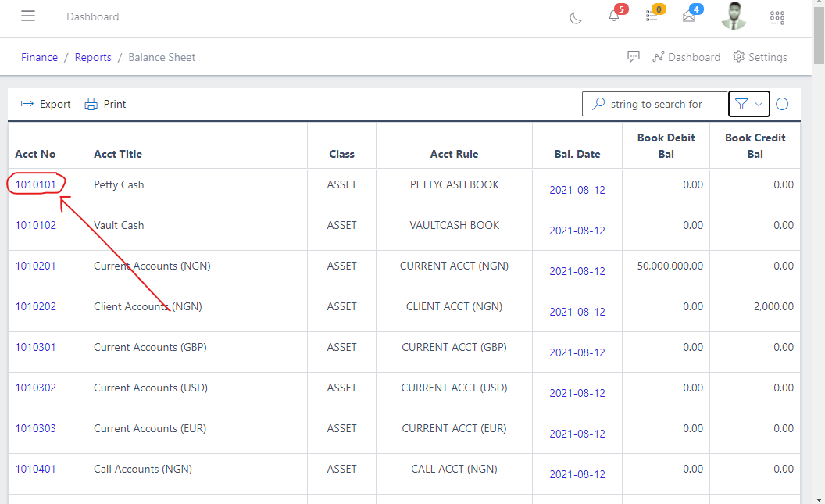Select the 50,000,000.00 debit value
825x504 pixels.
(x=670, y=266)
